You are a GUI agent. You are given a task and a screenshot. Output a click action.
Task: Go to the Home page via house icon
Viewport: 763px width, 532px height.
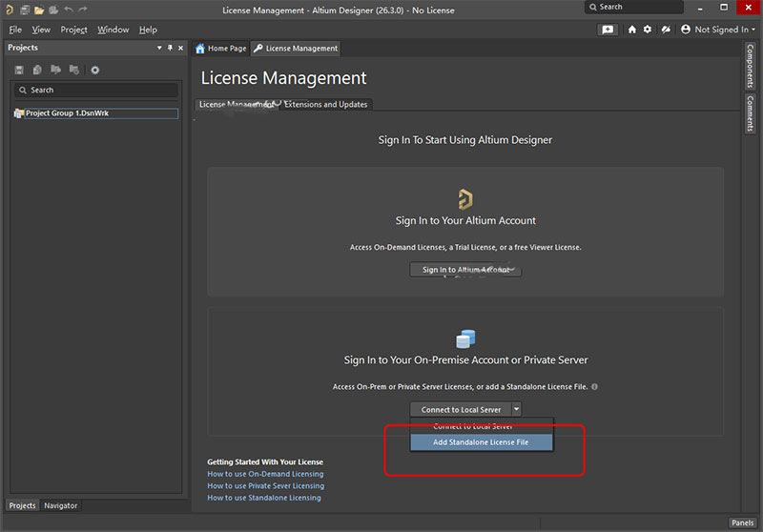[631, 30]
